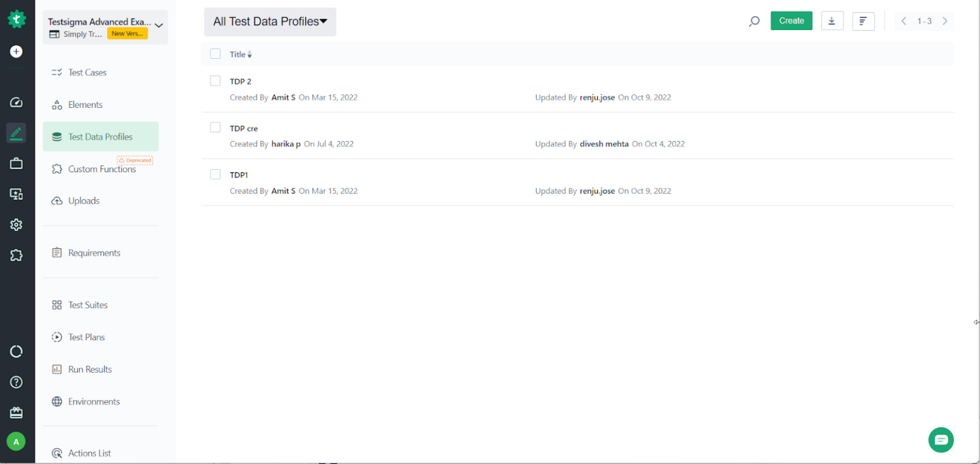Click the briefcase icon in the left rail
This screenshot has height=464, width=980.
point(15,163)
